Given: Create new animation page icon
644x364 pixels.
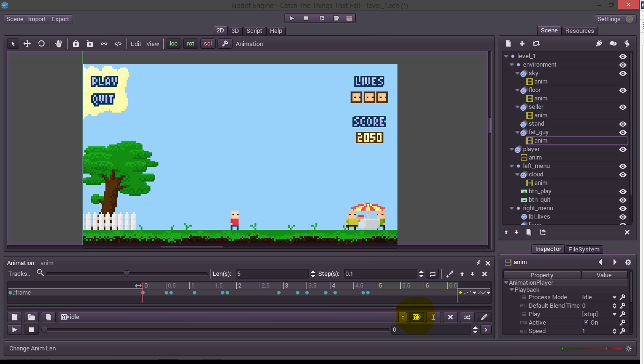Looking at the screenshot, I should pyautogui.click(x=15, y=317).
